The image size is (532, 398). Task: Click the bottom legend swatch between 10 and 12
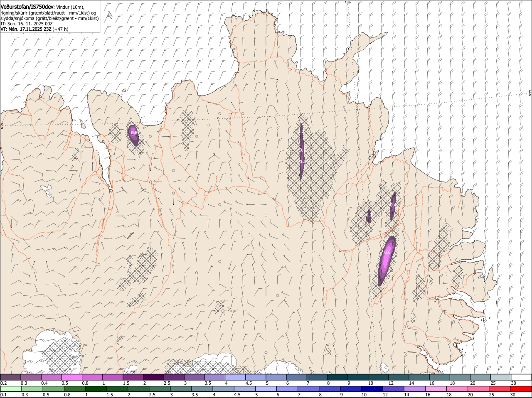(372, 389)
